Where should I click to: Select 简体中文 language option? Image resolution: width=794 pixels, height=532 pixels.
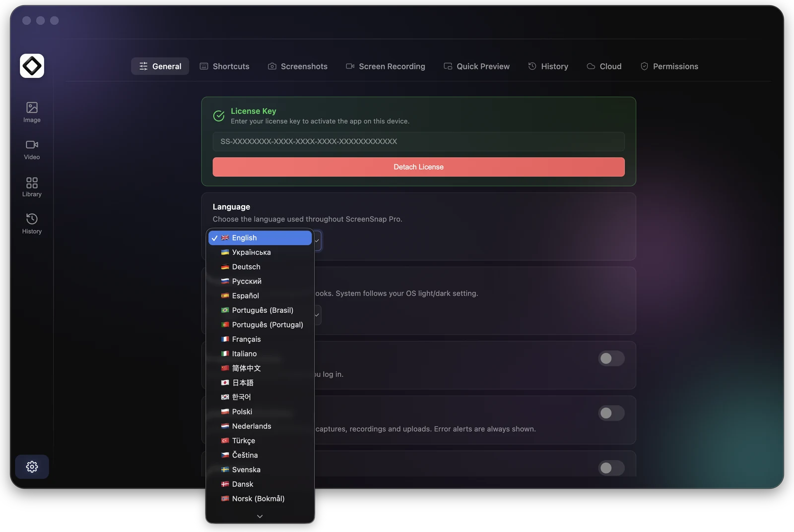click(260, 368)
